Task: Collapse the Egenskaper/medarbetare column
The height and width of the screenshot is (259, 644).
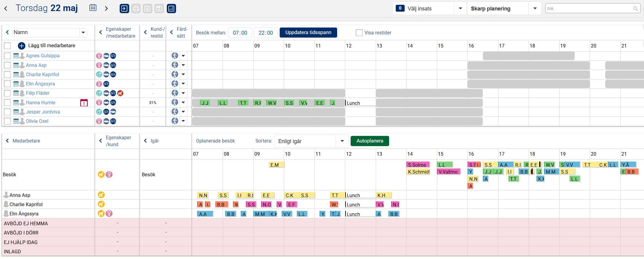Action: coord(101,33)
